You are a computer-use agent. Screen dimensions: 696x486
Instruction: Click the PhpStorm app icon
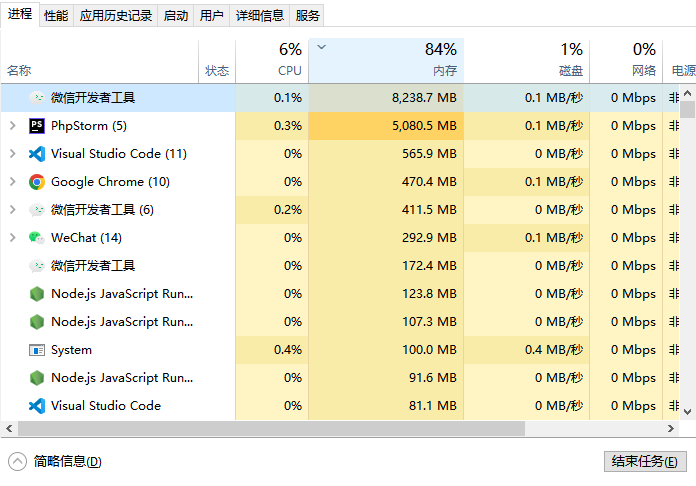(x=37, y=126)
